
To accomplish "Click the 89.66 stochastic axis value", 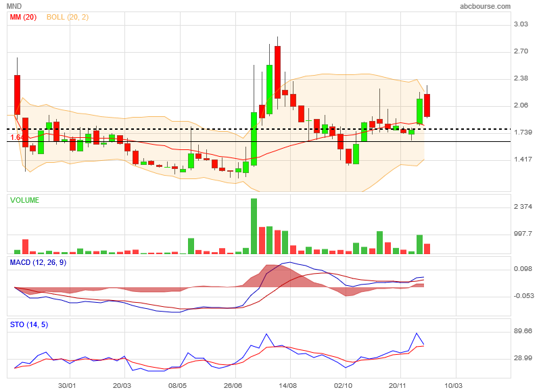I will [523, 331].
